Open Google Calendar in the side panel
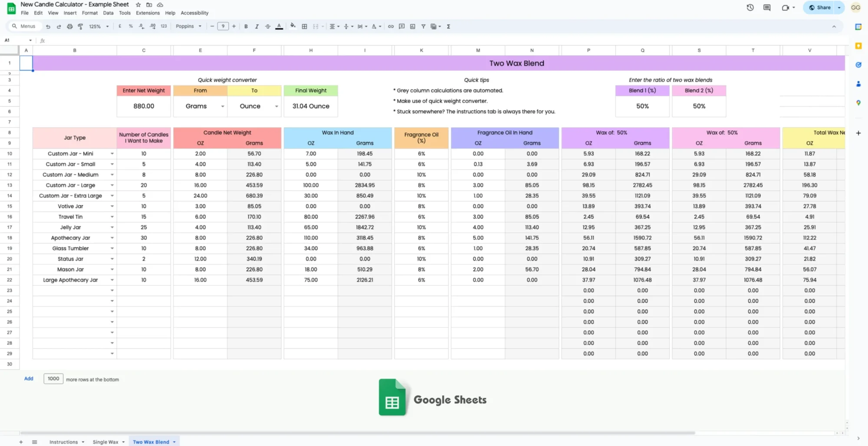 (858, 27)
